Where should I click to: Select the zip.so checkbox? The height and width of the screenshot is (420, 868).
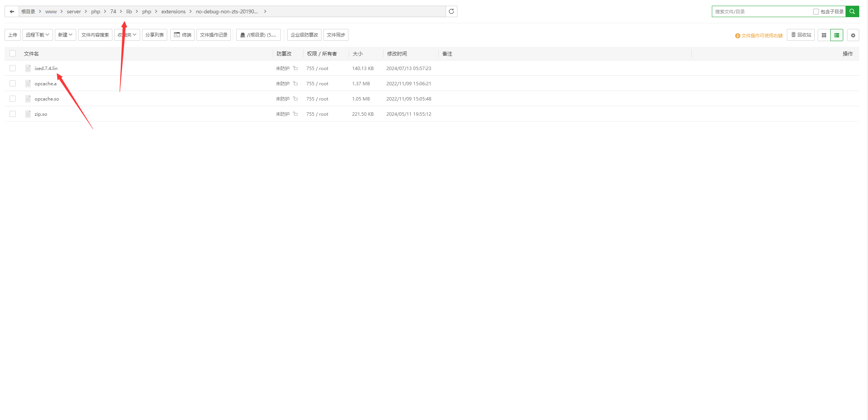13,114
